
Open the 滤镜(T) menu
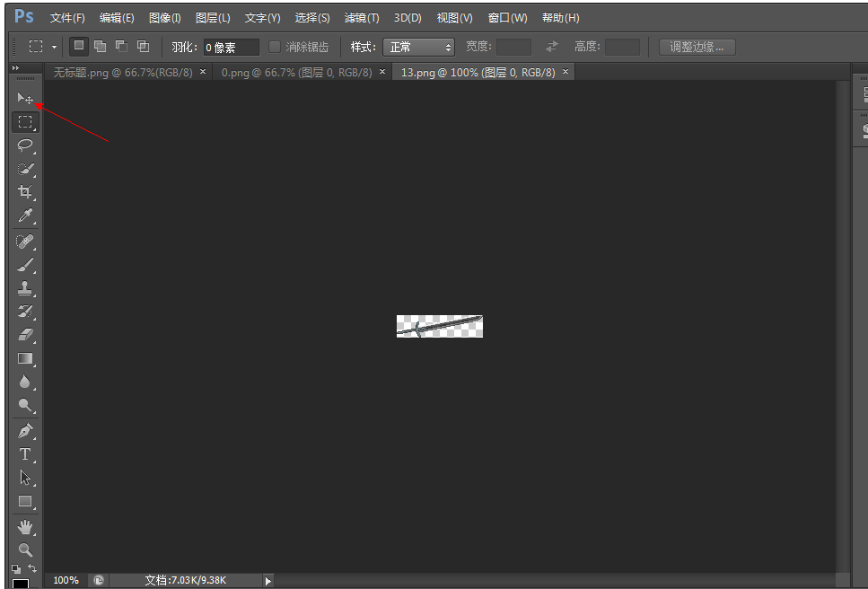(362, 18)
